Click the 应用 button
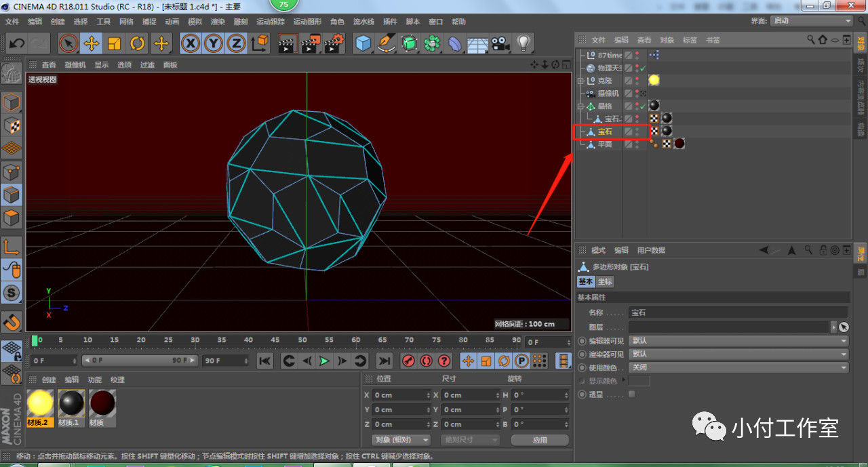 (539, 440)
